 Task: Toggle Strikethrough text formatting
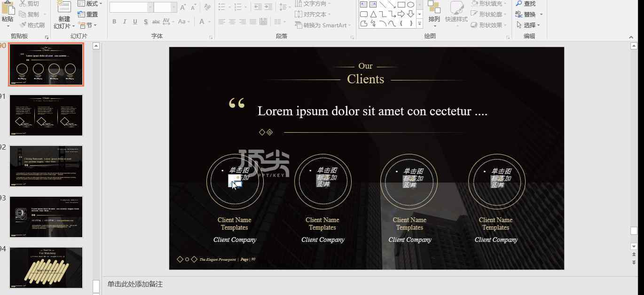point(156,22)
